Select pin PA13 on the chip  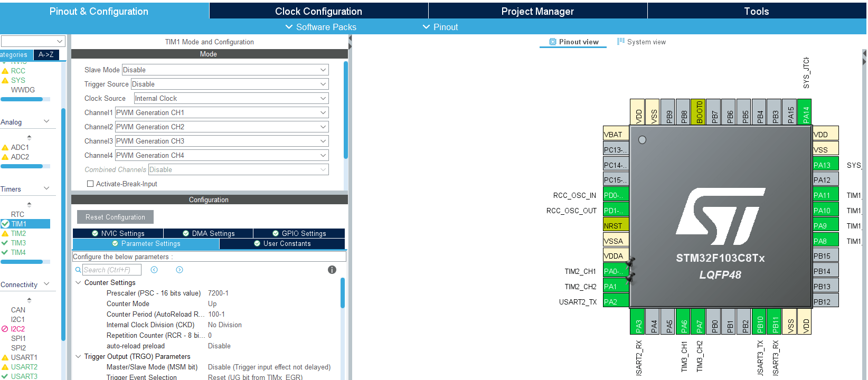826,165
